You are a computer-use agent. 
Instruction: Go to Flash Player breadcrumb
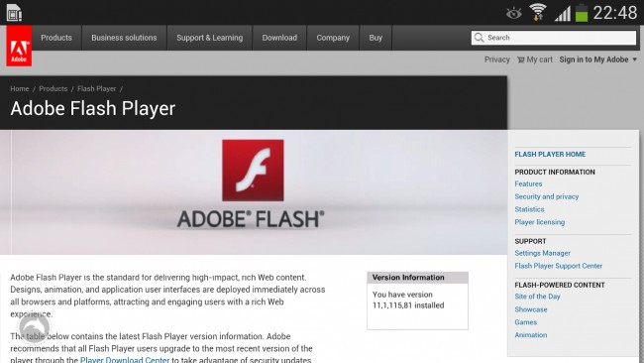[96, 89]
